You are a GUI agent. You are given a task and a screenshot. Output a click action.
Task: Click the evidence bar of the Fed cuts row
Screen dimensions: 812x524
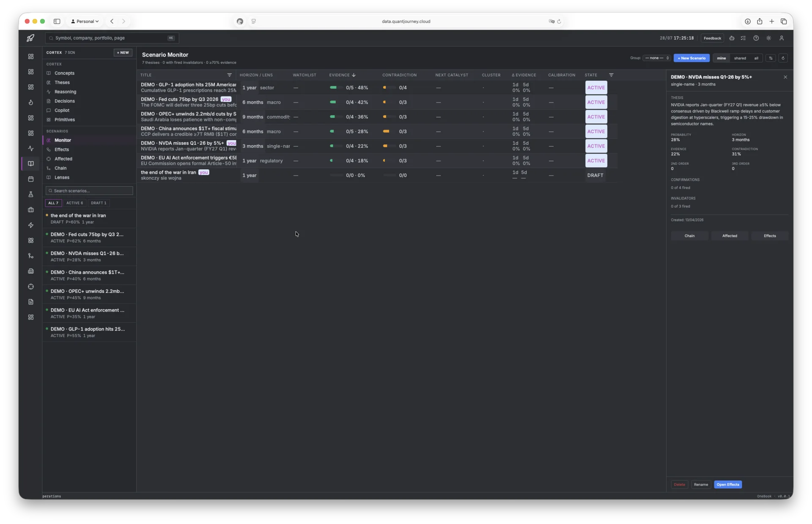[336, 102]
